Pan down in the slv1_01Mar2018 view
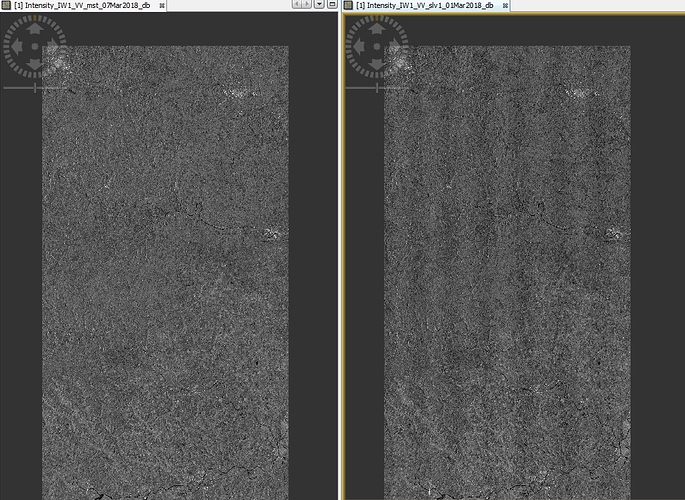Image resolution: width=685 pixels, height=500 pixels. (377, 64)
